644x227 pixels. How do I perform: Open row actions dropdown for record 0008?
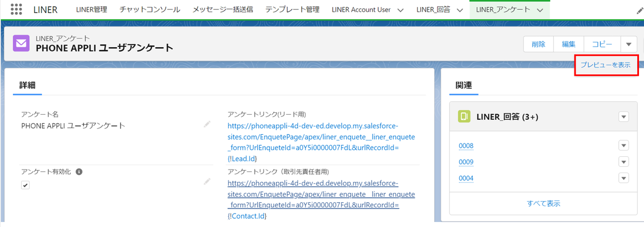click(623, 146)
